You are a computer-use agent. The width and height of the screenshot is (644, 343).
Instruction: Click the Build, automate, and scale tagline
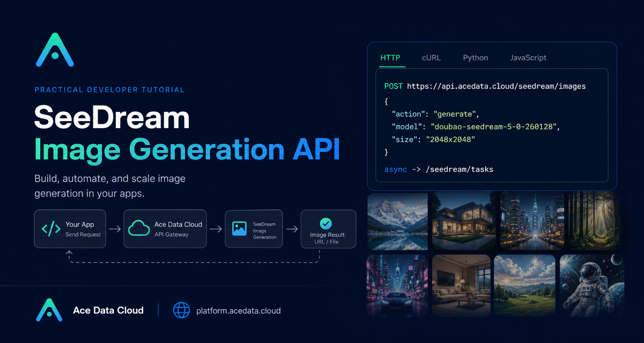coord(110,185)
